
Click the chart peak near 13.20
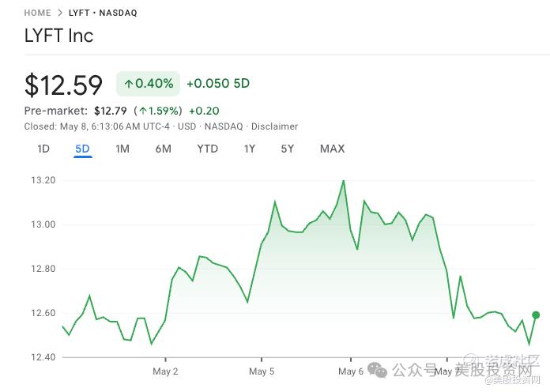[x=344, y=181]
